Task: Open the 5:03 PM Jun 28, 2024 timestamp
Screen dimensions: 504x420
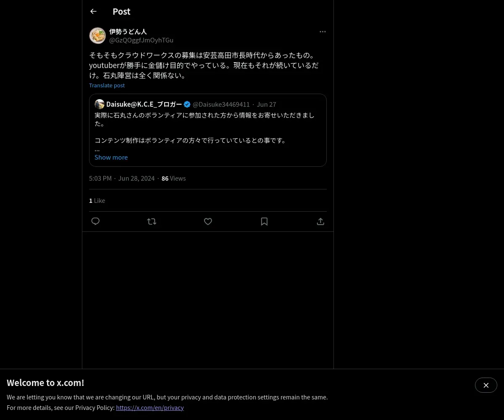Action: pyautogui.click(x=122, y=178)
